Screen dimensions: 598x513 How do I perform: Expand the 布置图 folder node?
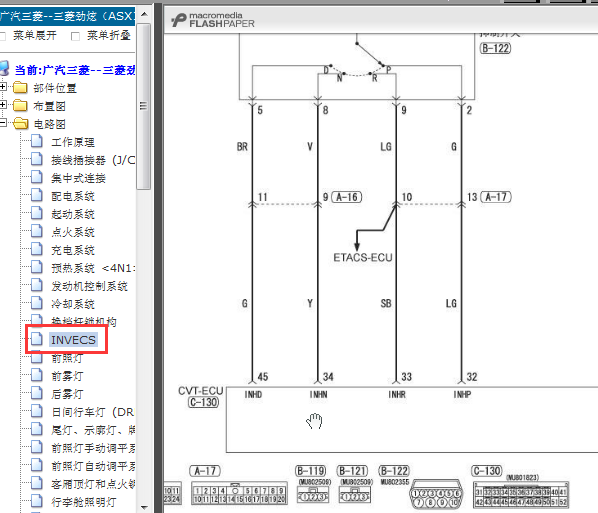click(3, 105)
